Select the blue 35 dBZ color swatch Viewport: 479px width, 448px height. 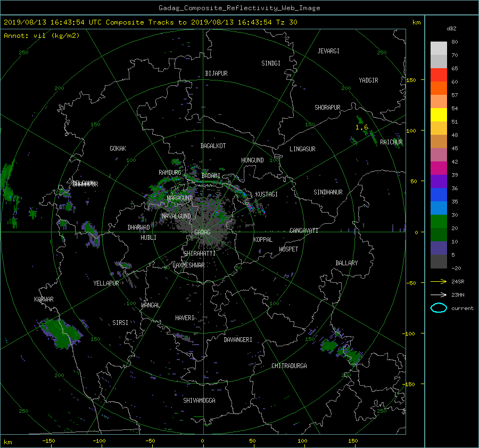(439, 195)
